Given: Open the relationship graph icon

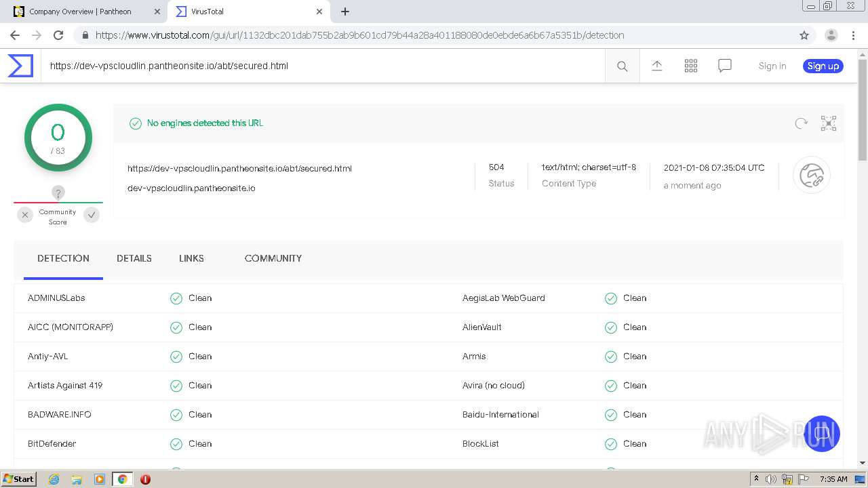Looking at the screenshot, I should pyautogui.click(x=829, y=123).
